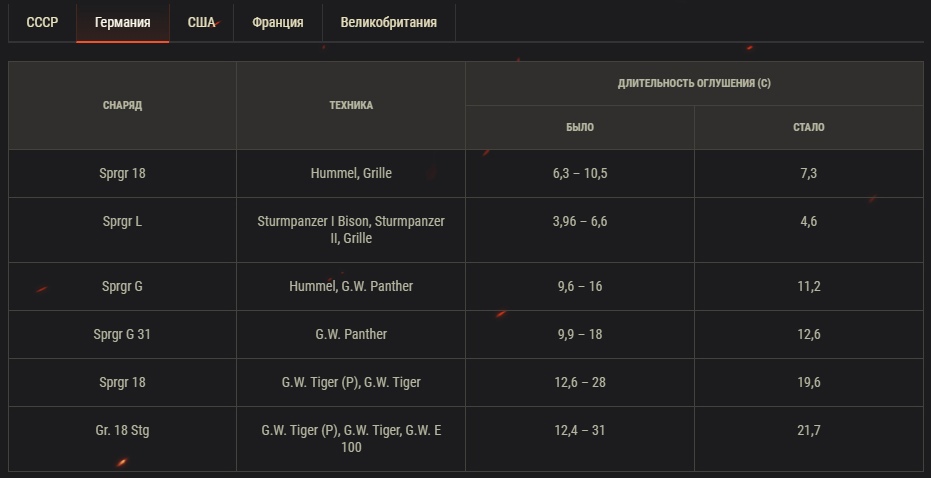Click the Sturmpanzer I Bison vehicle cell
931x478 pixels.
point(350,230)
